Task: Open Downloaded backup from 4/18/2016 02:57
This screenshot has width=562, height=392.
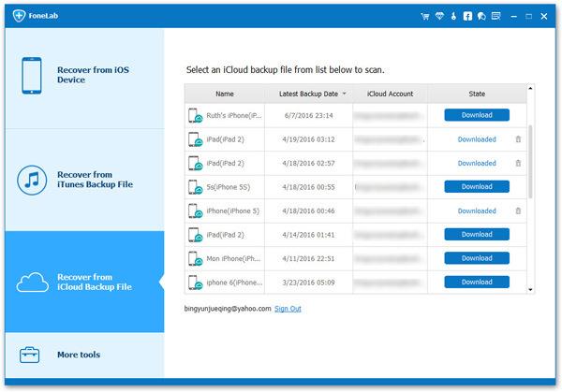Action: pyautogui.click(x=477, y=163)
